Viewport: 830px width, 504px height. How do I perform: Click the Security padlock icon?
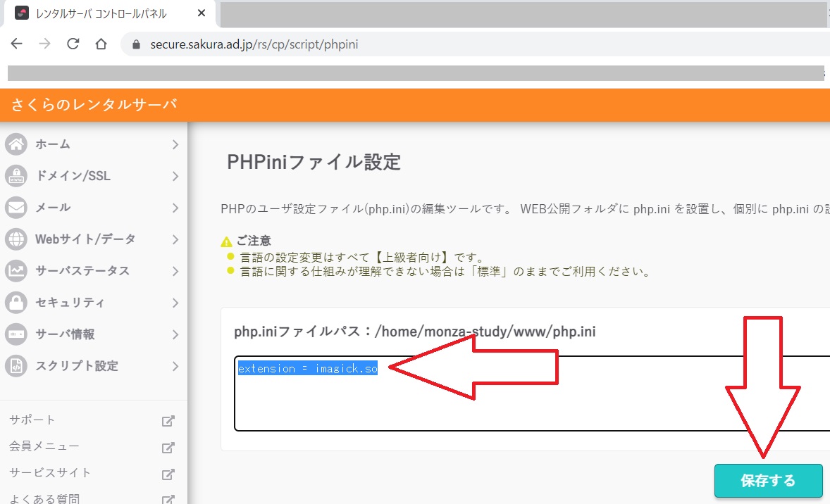click(x=16, y=303)
